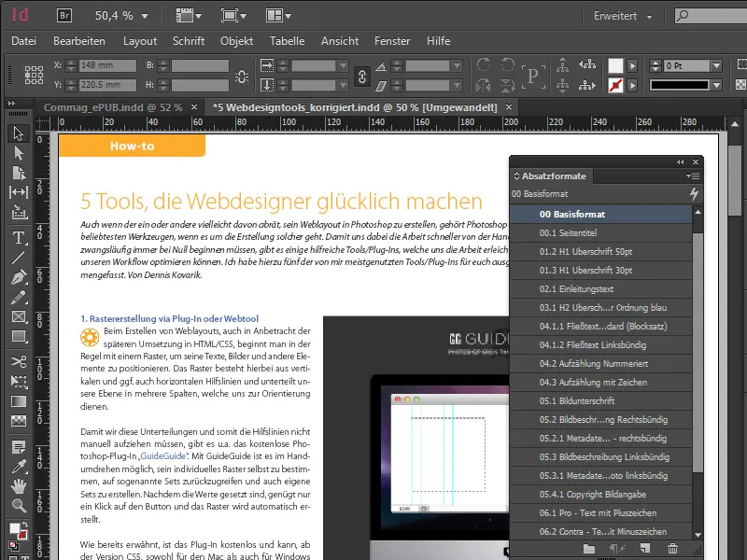Select the Pencil tool
This screenshot has width=747, height=560.
coord(18,297)
